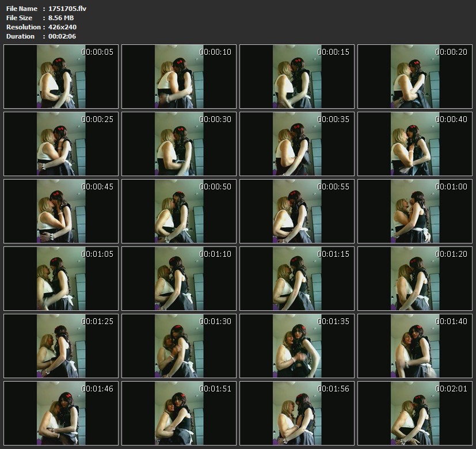Image resolution: width=476 pixels, height=449 pixels.
Task: Click the final thumbnail at 00:02:01
Action: (415, 413)
